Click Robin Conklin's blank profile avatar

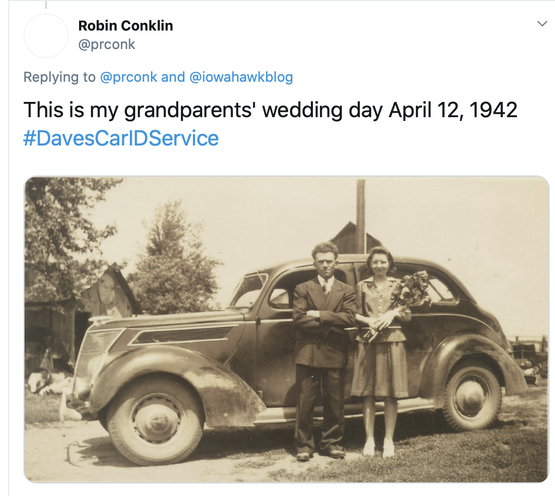pyautogui.click(x=46, y=35)
